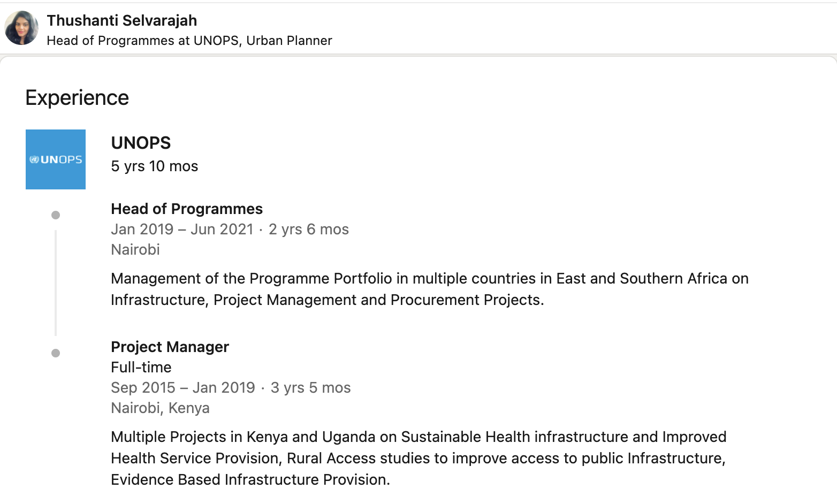Click the Project Manager timeline dot

(x=56, y=353)
